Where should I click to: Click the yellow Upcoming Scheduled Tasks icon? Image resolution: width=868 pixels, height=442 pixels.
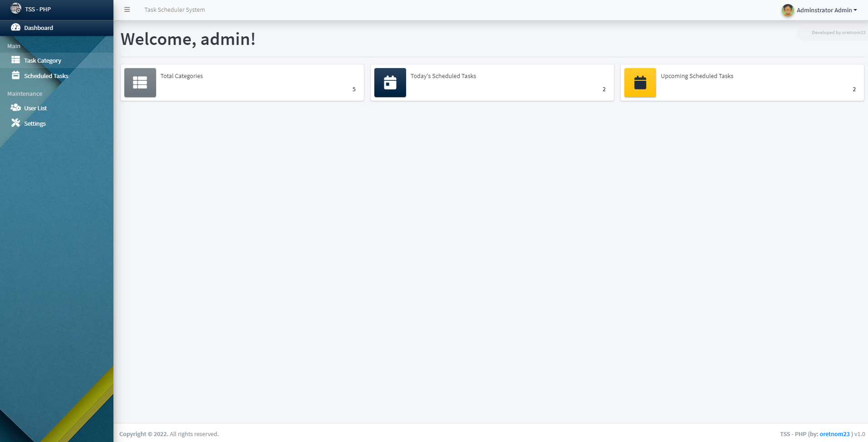pos(640,83)
